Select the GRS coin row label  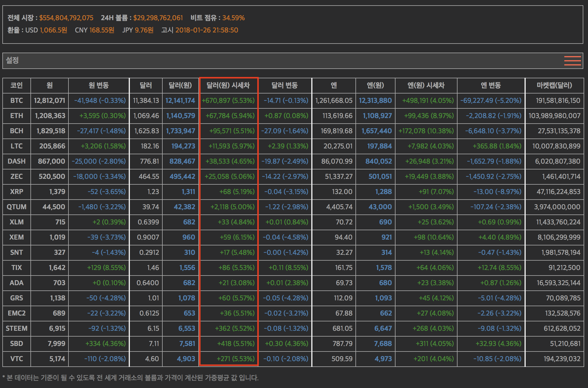click(x=17, y=298)
